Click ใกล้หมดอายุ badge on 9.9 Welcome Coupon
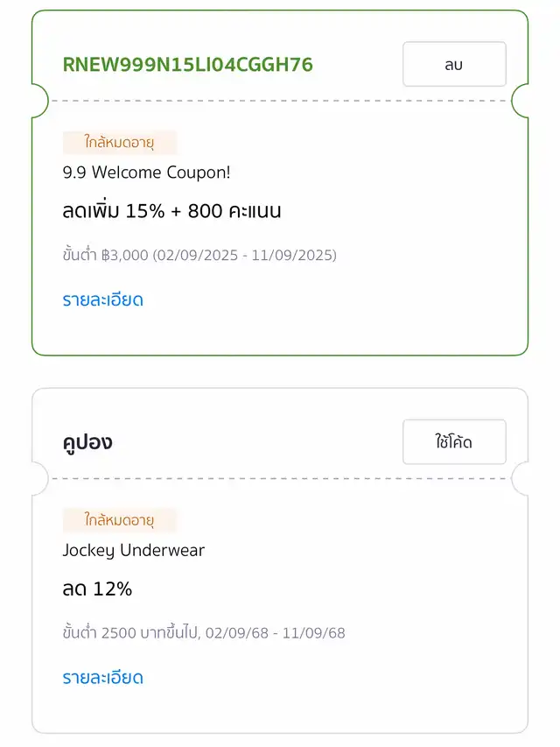The image size is (560, 747). coord(120,142)
